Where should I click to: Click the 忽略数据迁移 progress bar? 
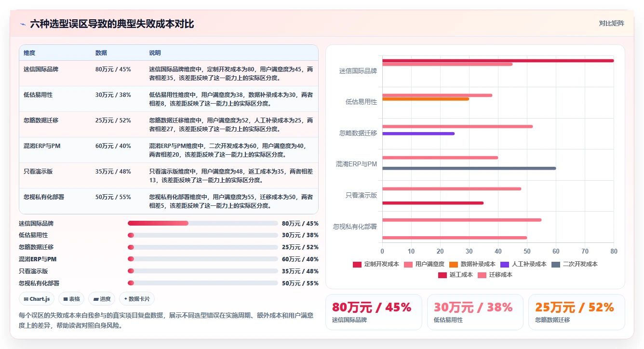pos(203,247)
